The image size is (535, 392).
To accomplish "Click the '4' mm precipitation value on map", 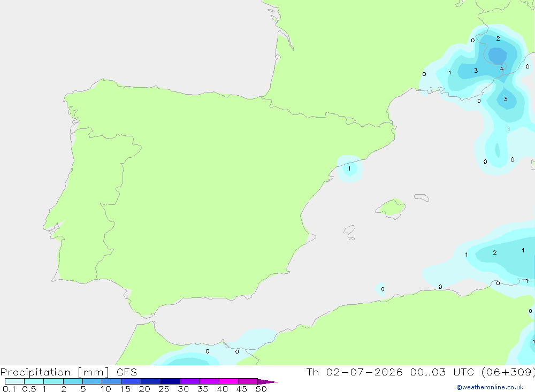I will click(502, 69).
